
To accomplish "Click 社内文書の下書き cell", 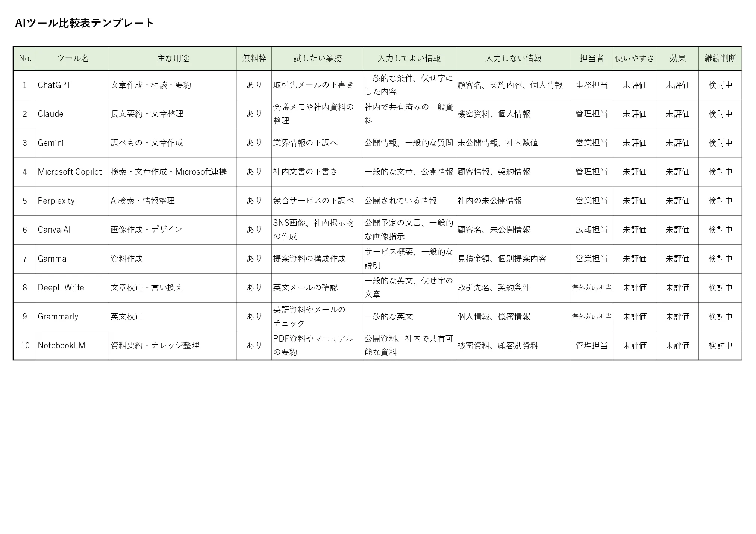I will click(317, 172).
